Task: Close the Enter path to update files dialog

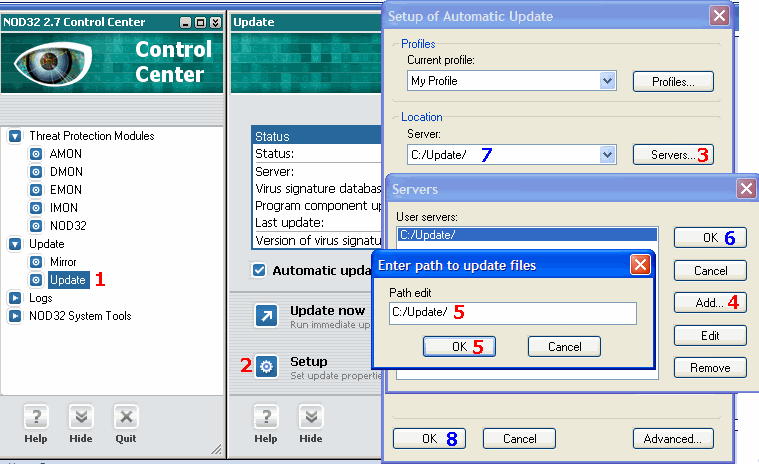Action: coord(640,265)
